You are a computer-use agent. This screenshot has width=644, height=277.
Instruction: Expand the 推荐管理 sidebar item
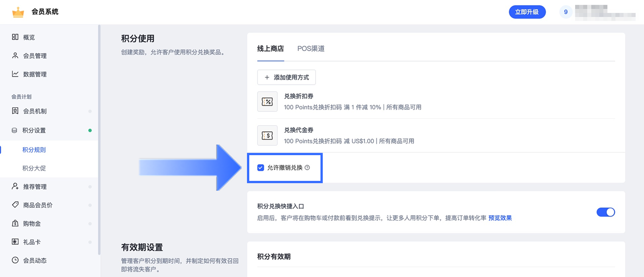pyautogui.click(x=49, y=187)
